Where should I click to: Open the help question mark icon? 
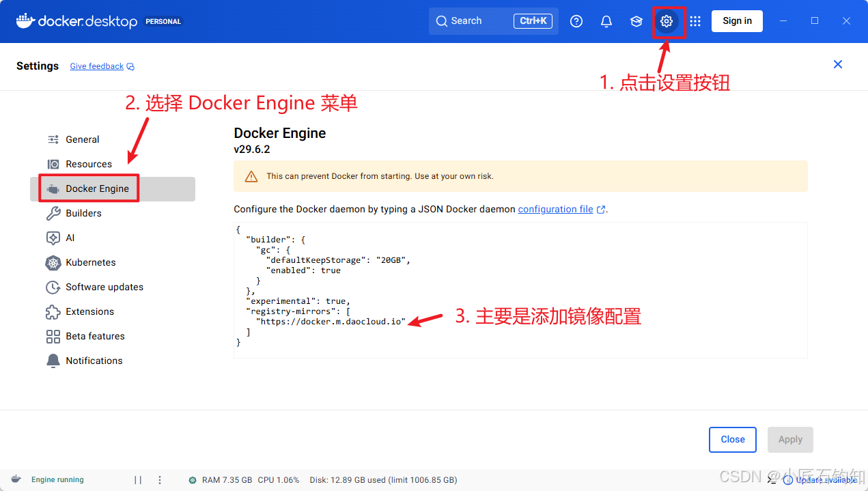[576, 21]
